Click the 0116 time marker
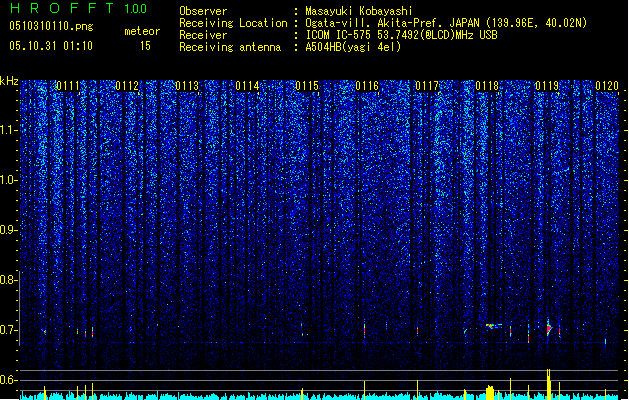The width and height of the screenshot is (629, 400). tap(367, 86)
